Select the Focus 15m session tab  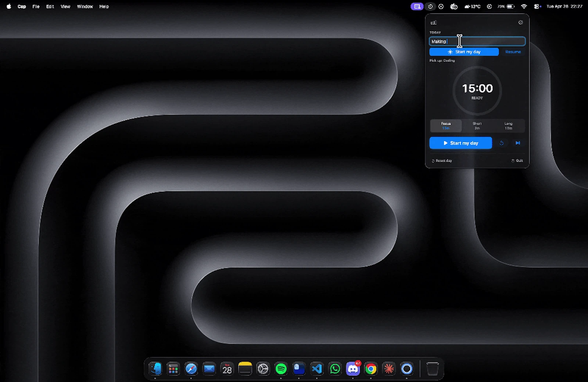point(446,126)
